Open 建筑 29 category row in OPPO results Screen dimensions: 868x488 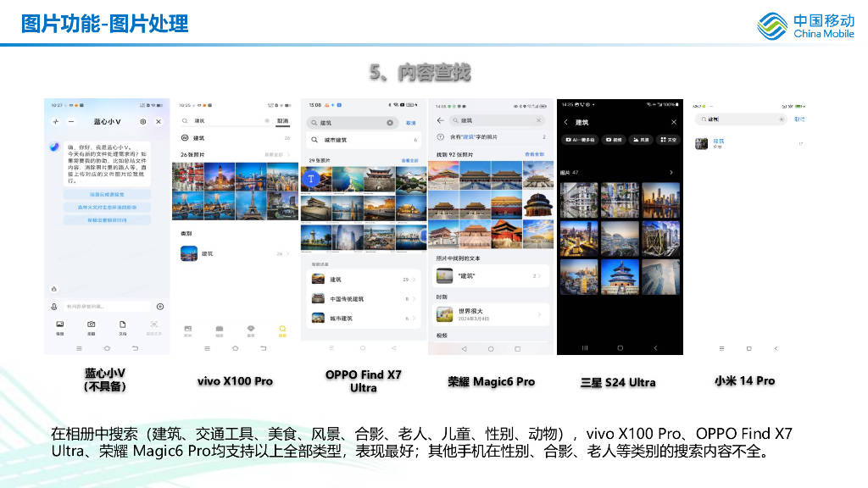click(x=364, y=280)
